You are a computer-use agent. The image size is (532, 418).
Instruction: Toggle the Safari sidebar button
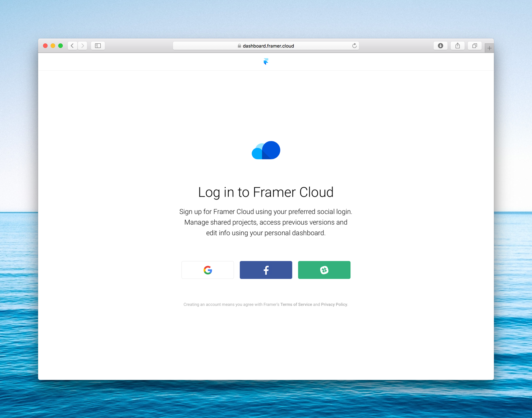coord(98,46)
